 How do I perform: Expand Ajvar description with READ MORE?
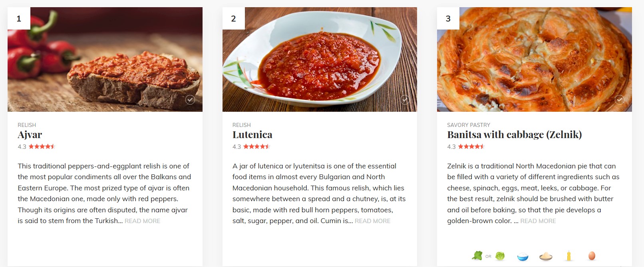point(142,221)
